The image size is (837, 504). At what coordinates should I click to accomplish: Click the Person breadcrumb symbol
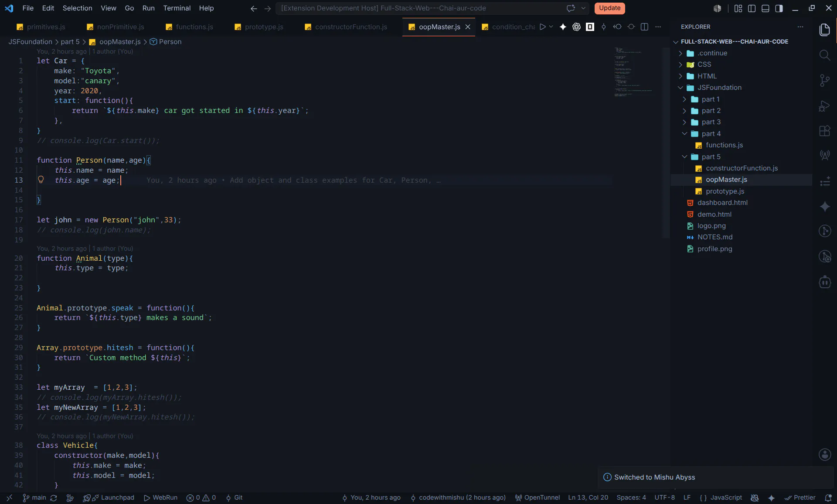coord(166,42)
